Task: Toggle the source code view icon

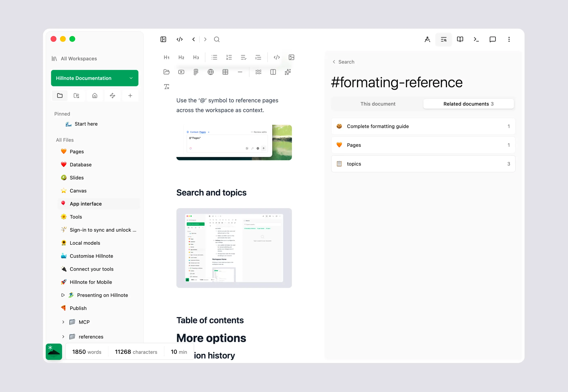Action: [179, 39]
